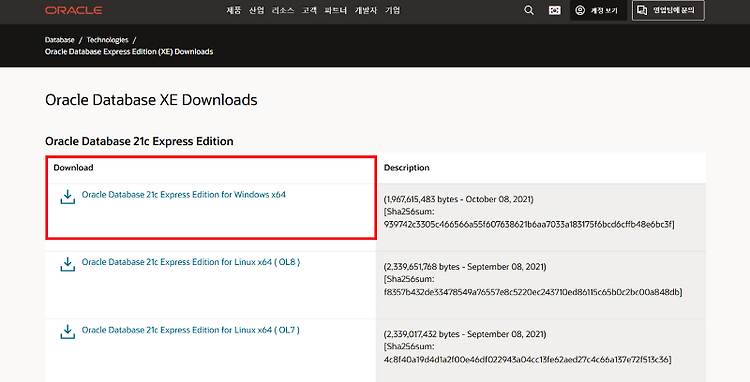Click download icon for Linux x64 OL8
This screenshot has height=382, width=750.
click(67, 264)
